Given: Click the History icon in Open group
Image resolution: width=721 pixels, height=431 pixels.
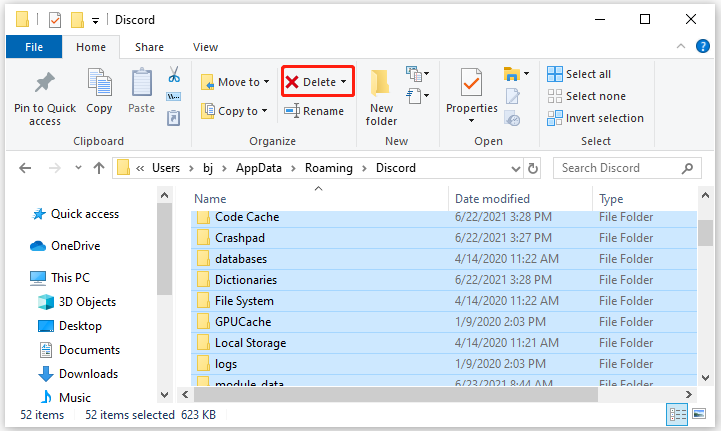Looking at the screenshot, I should tap(512, 118).
